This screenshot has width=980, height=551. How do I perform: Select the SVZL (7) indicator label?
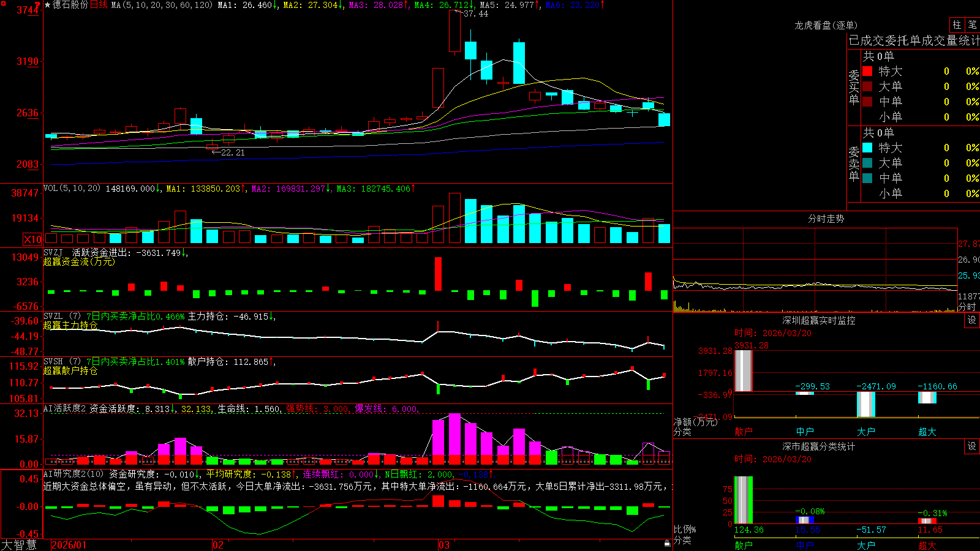coord(62,317)
